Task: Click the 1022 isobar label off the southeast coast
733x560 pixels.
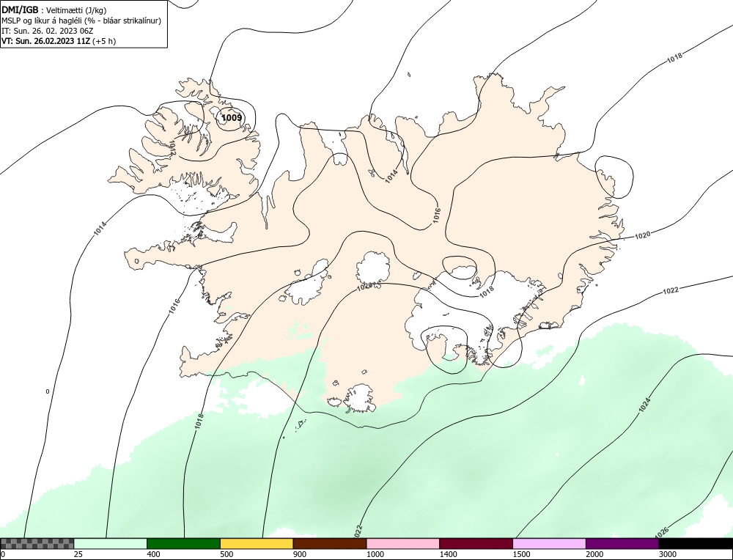Action: tap(671, 290)
